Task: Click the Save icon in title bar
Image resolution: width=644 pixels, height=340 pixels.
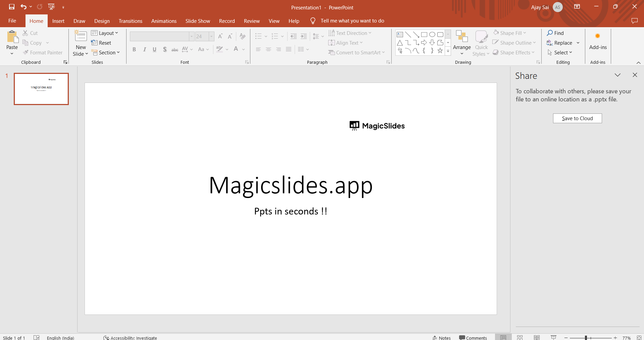Action: [12, 7]
